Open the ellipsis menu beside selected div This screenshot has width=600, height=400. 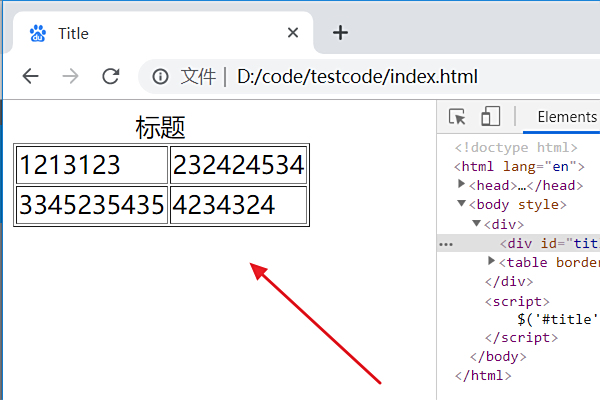[x=446, y=244]
